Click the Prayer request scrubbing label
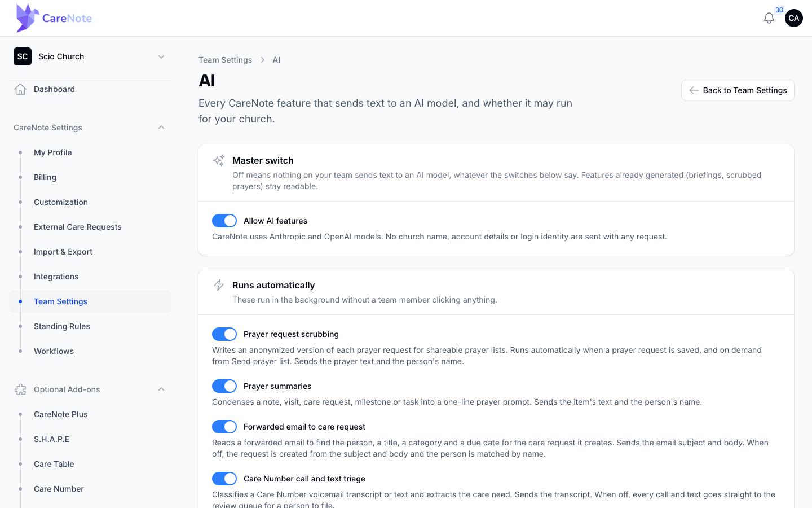 click(x=291, y=334)
